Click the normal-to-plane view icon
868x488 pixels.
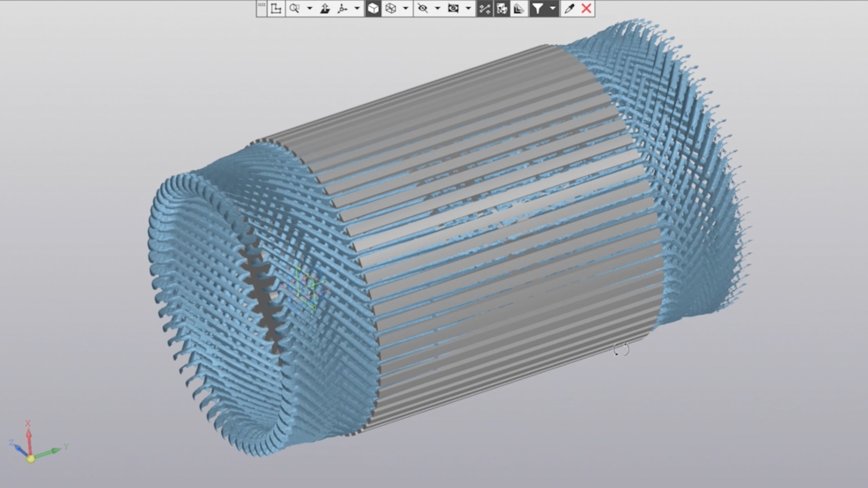(x=325, y=8)
